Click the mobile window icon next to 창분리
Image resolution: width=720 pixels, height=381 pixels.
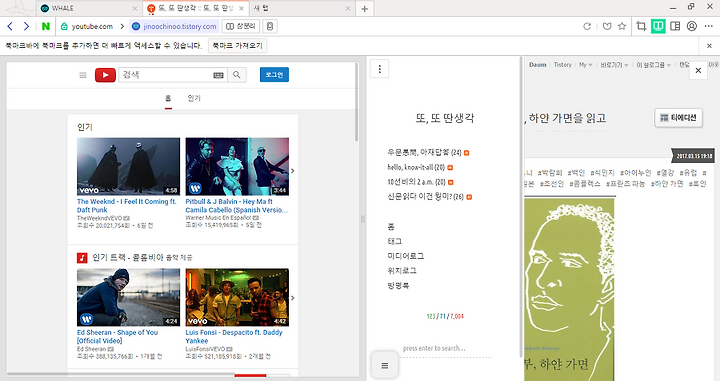click(x=270, y=26)
